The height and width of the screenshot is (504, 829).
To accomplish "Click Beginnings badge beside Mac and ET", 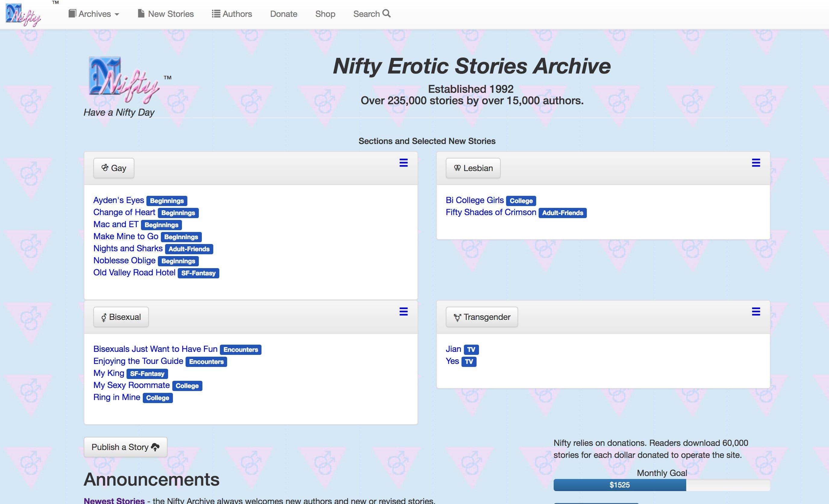I will click(x=161, y=225).
